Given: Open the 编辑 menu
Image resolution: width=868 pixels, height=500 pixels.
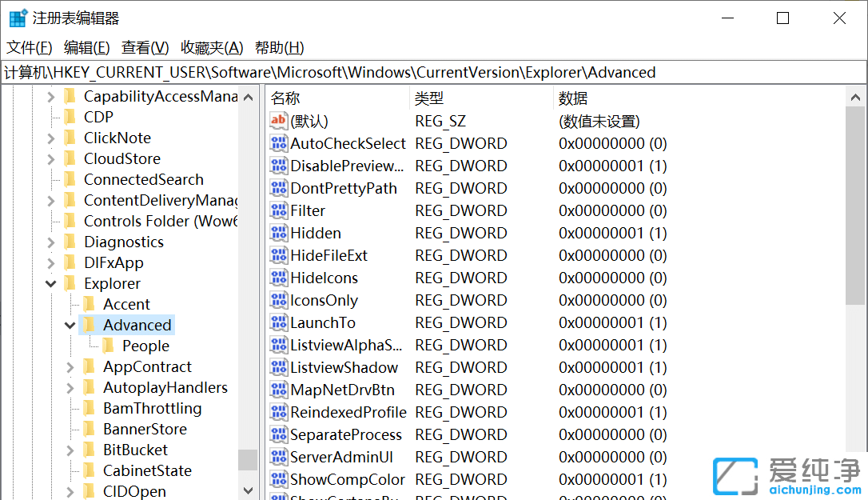Looking at the screenshot, I should pyautogui.click(x=86, y=47).
